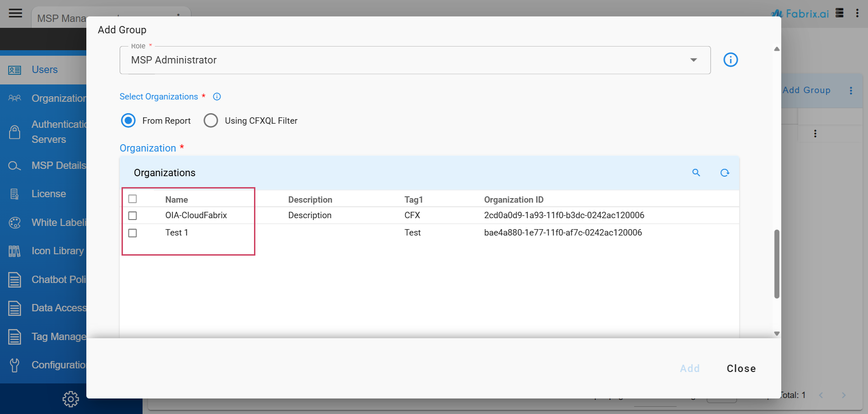
Task: Click the info icon beside Role field
Action: point(730,60)
